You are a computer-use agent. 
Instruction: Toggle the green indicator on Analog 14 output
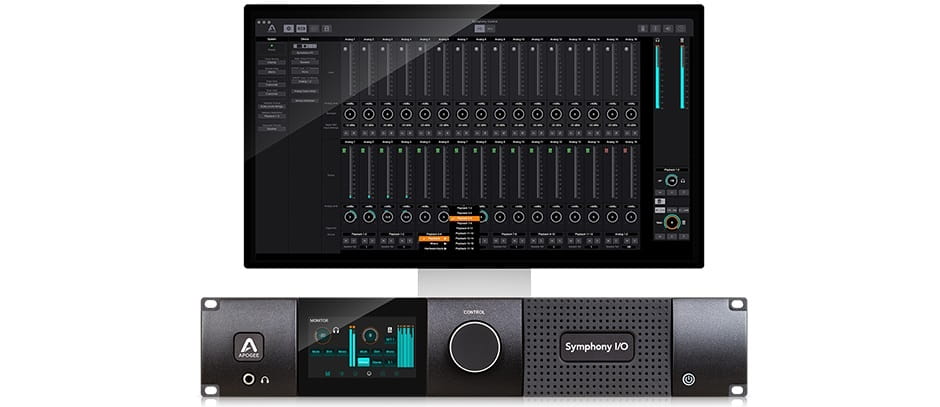(588, 150)
